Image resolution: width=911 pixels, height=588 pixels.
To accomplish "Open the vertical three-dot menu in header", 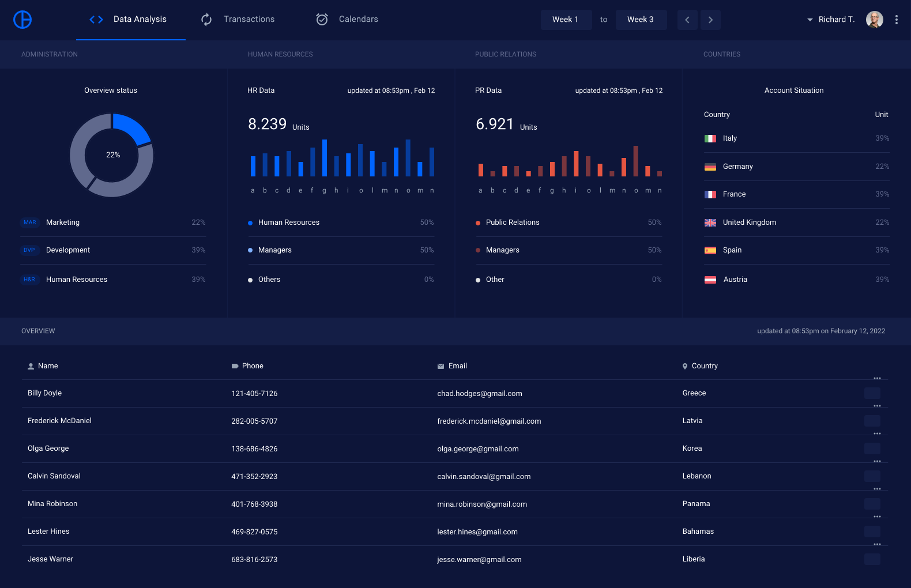I will [896, 20].
